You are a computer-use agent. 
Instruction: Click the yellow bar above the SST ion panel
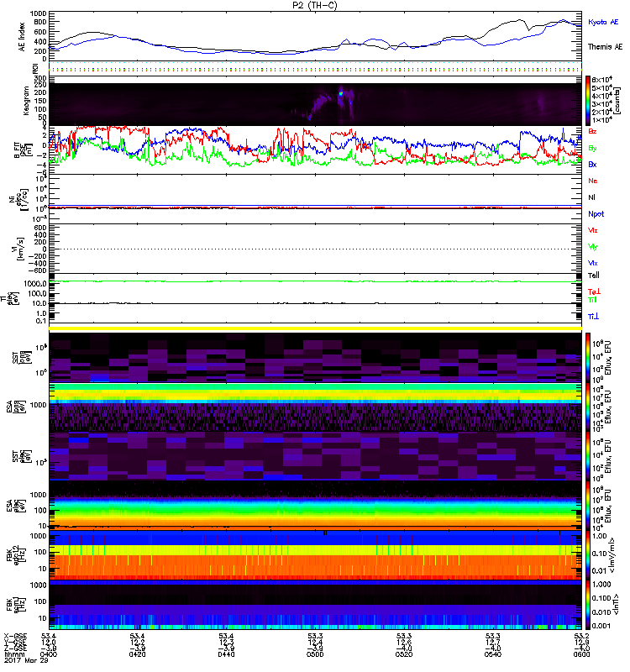pos(316,328)
